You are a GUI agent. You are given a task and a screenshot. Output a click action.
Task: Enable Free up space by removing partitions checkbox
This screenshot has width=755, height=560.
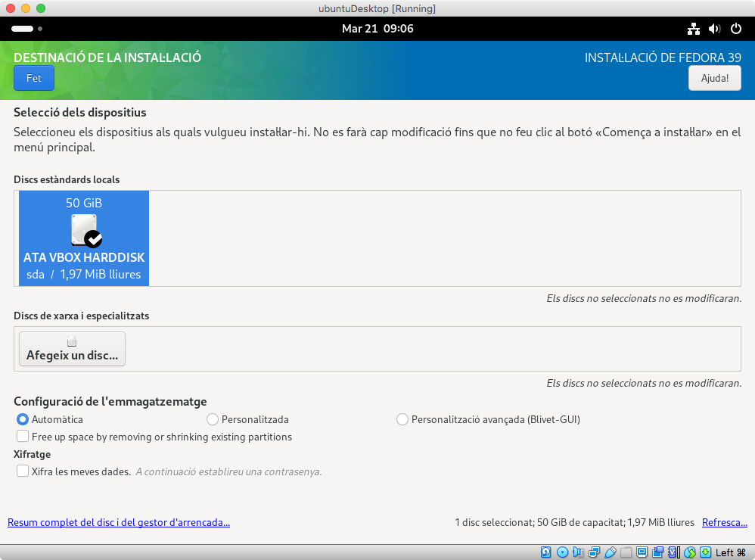[22, 436]
